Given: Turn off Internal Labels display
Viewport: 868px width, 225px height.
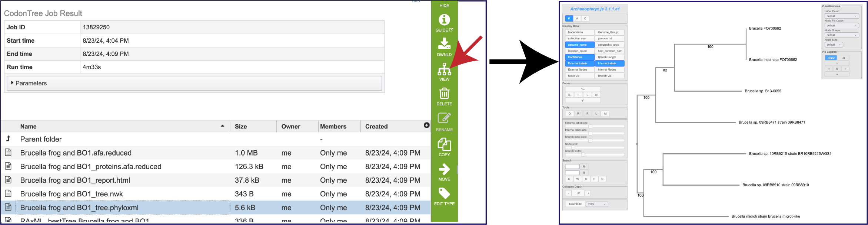Looking at the screenshot, I should point(609,63).
